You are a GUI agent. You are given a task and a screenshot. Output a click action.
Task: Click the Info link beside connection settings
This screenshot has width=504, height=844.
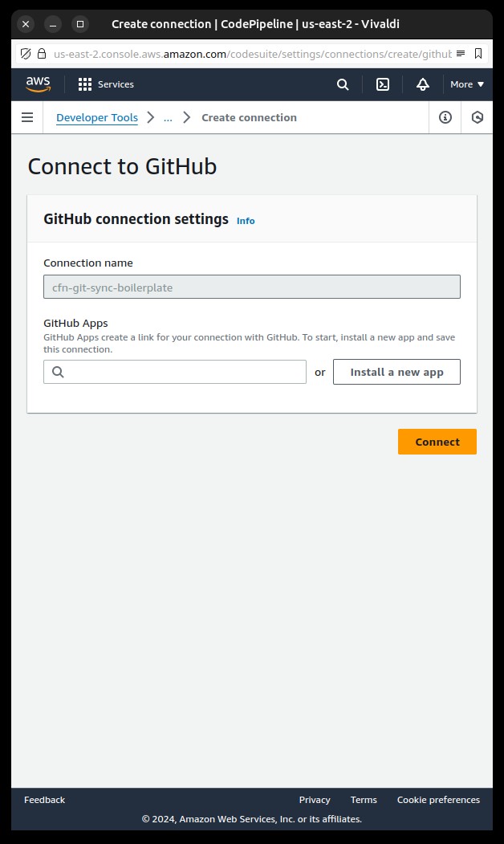[x=246, y=221]
